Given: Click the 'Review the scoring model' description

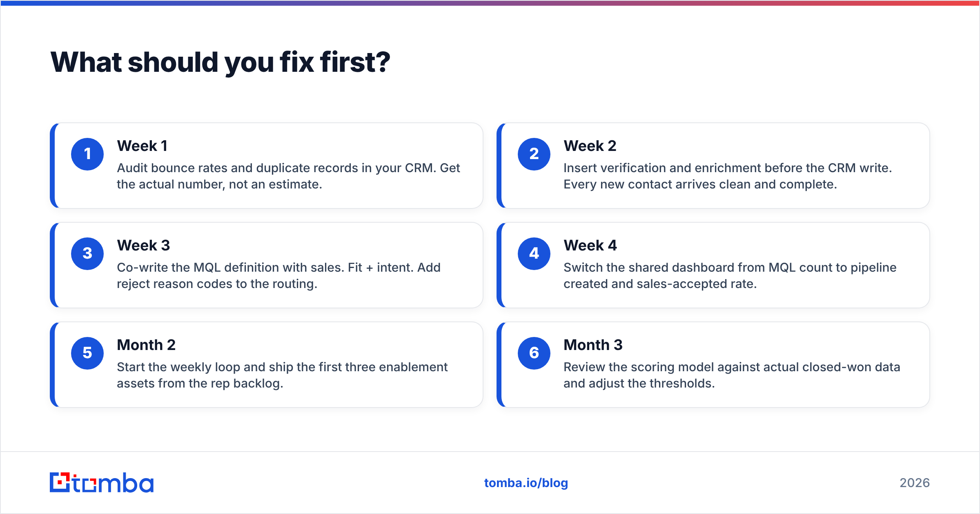Looking at the screenshot, I should coord(732,375).
